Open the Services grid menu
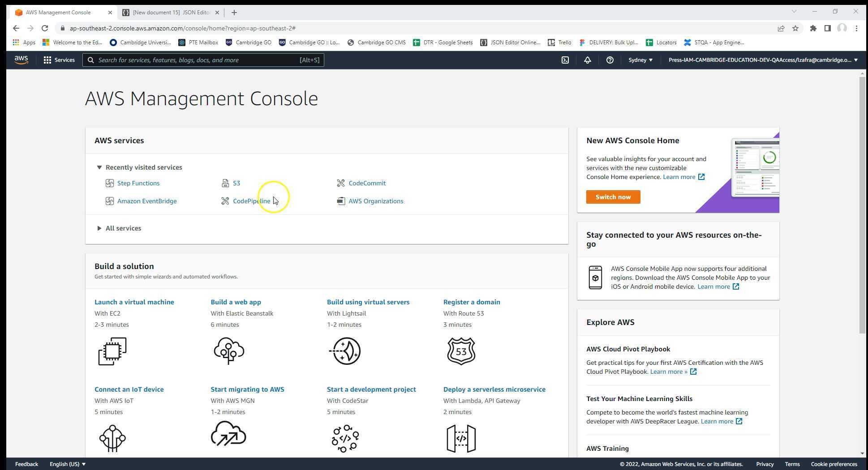Viewport: 868px width, 470px height. 59,60
